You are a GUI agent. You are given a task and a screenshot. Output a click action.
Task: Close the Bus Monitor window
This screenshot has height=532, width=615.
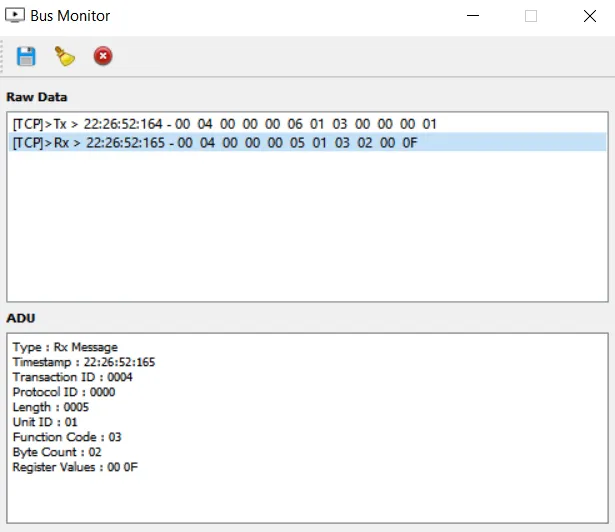[x=588, y=16]
